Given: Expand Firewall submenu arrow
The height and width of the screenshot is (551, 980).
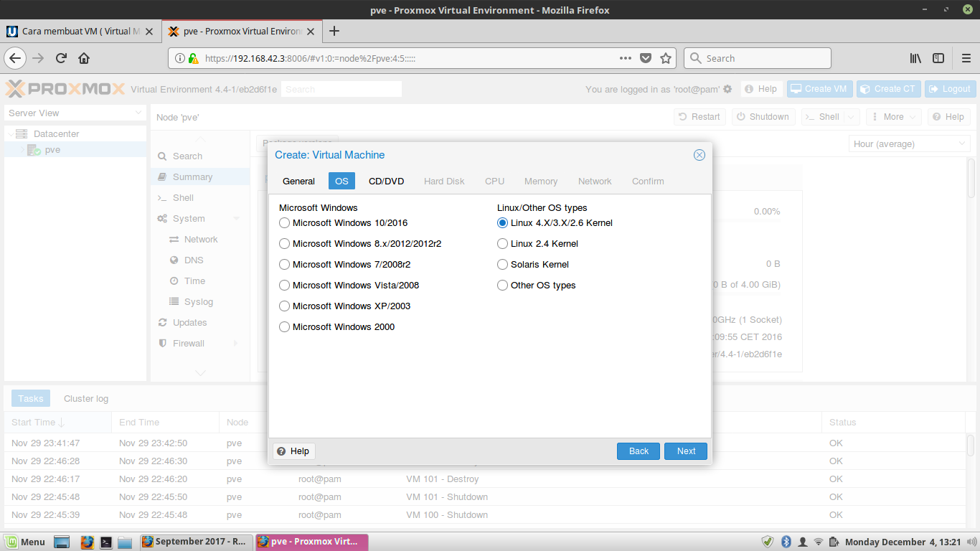Looking at the screenshot, I should pyautogui.click(x=237, y=344).
